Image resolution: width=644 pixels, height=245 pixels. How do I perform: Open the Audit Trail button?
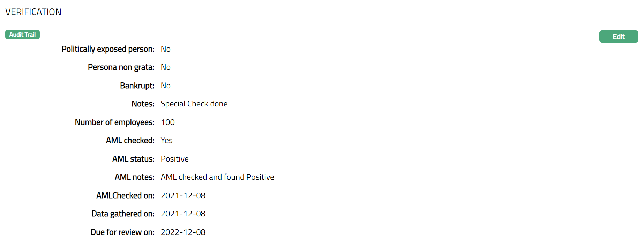click(x=22, y=35)
